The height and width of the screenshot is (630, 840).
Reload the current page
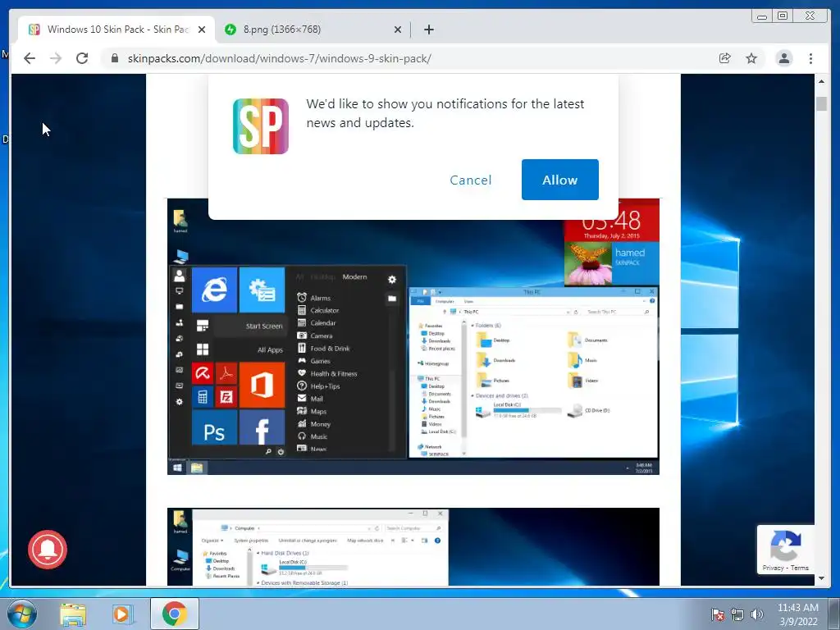pos(82,58)
